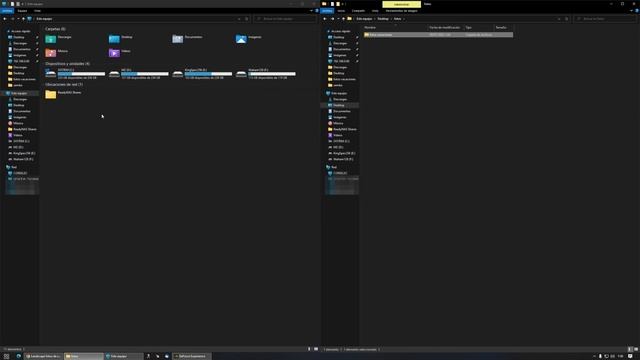
Task: Open address history dropdown in right window
Action: point(559,19)
